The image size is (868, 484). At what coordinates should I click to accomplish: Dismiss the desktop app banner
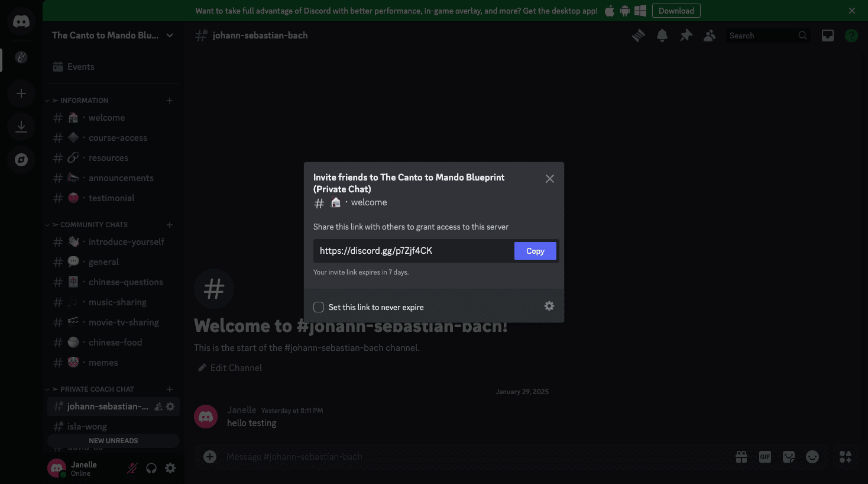(852, 11)
